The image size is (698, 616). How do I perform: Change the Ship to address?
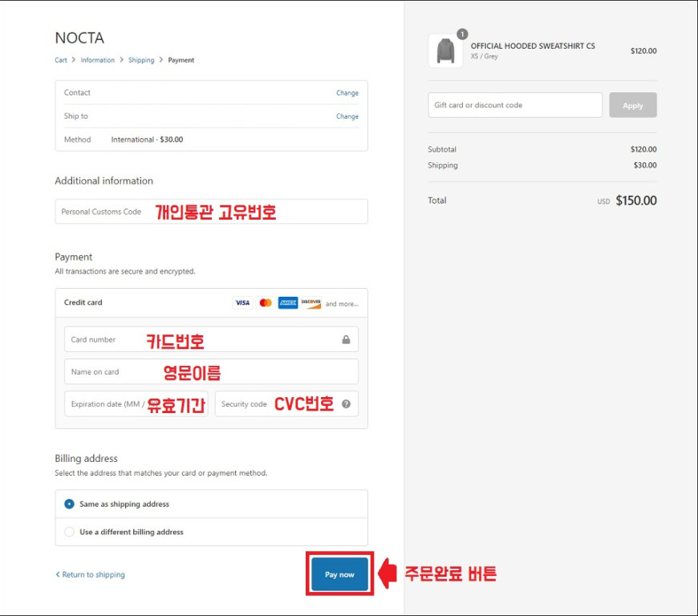(x=347, y=116)
